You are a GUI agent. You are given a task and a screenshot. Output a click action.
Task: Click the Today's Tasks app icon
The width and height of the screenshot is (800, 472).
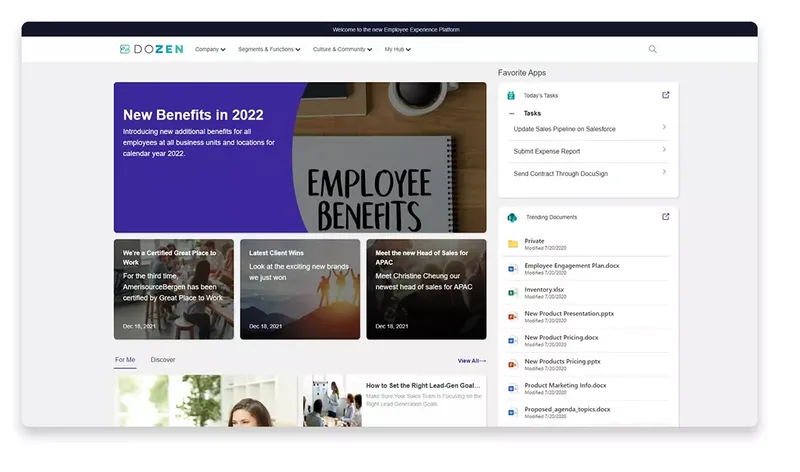(511, 95)
